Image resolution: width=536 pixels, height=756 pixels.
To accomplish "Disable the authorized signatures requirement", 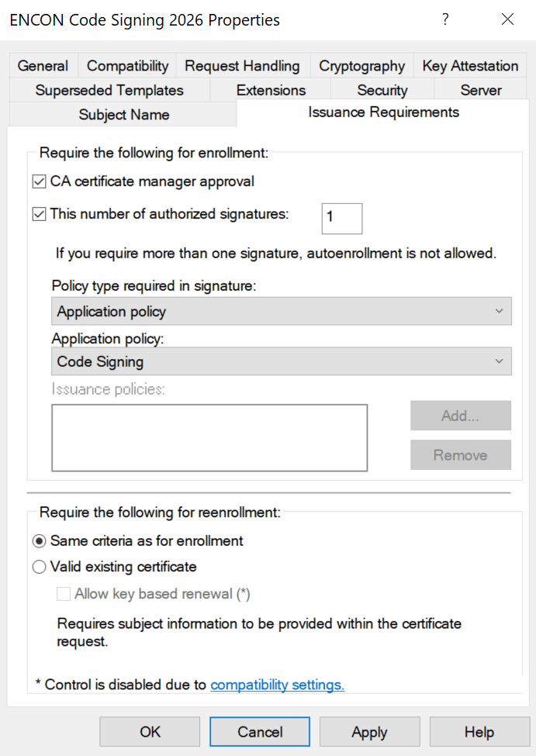I will click(38, 213).
